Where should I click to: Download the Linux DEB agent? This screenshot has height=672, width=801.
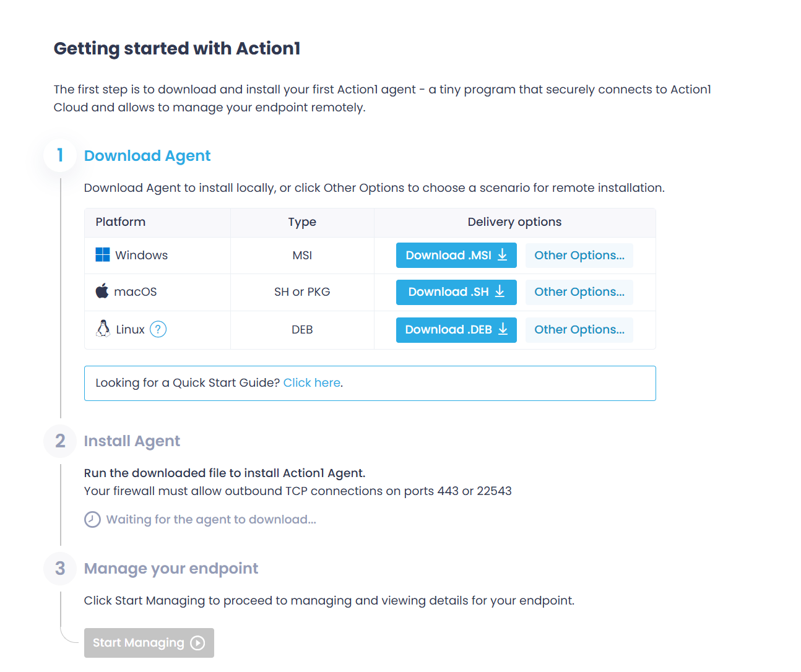click(456, 330)
